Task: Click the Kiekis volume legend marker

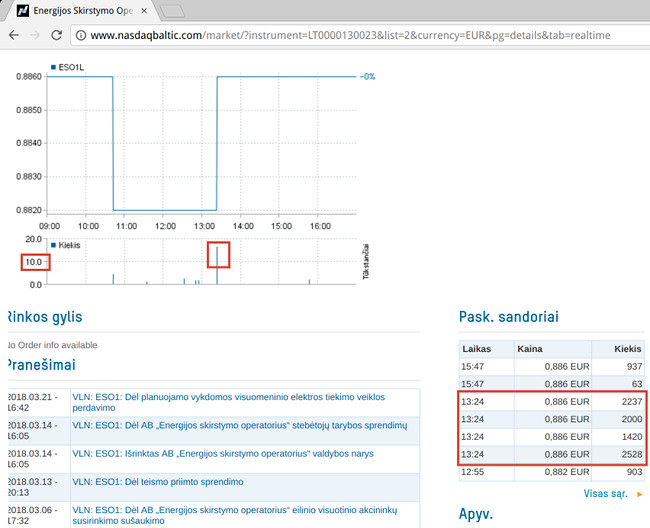Action: 53,245
